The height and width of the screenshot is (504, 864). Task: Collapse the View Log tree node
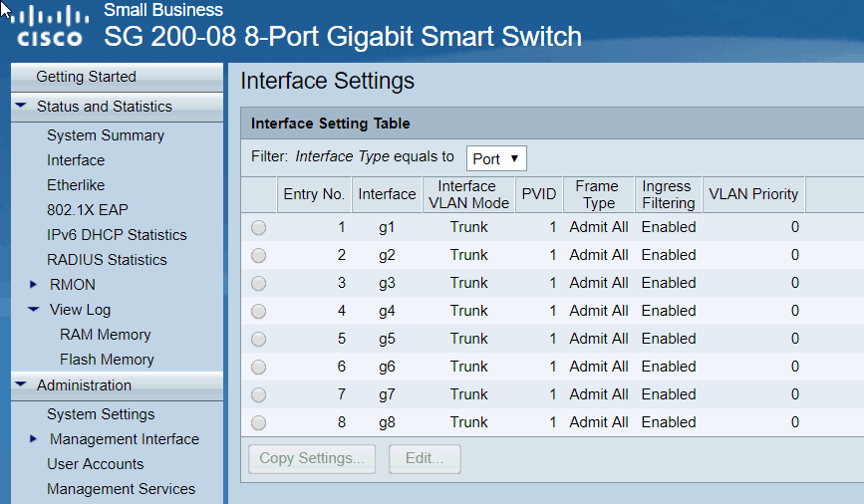pyautogui.click(x=34, y=310)
